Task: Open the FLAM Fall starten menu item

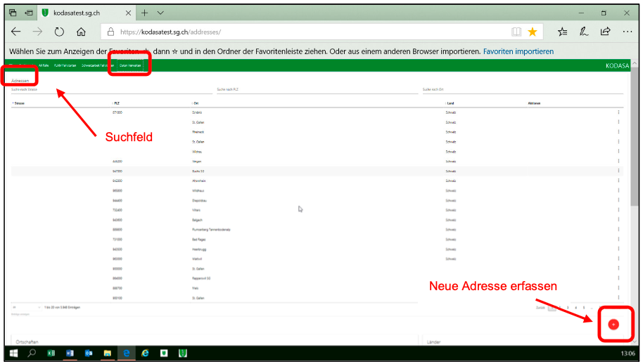Action: 65,66
